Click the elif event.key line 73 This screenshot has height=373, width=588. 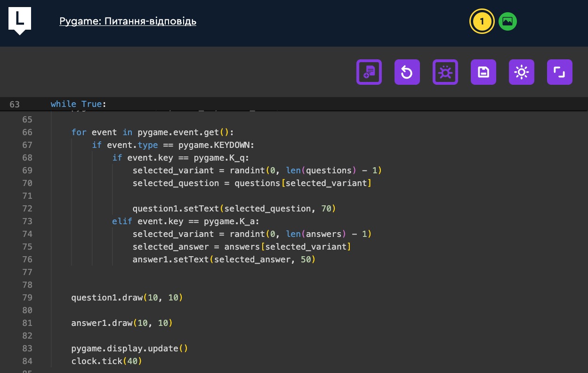(185, 221)
